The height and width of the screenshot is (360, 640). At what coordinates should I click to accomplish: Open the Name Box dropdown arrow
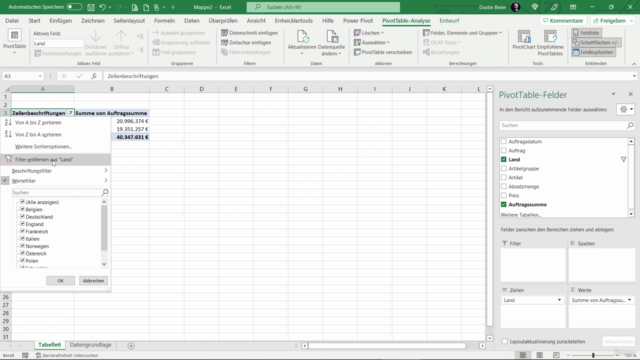click(40, 76)
